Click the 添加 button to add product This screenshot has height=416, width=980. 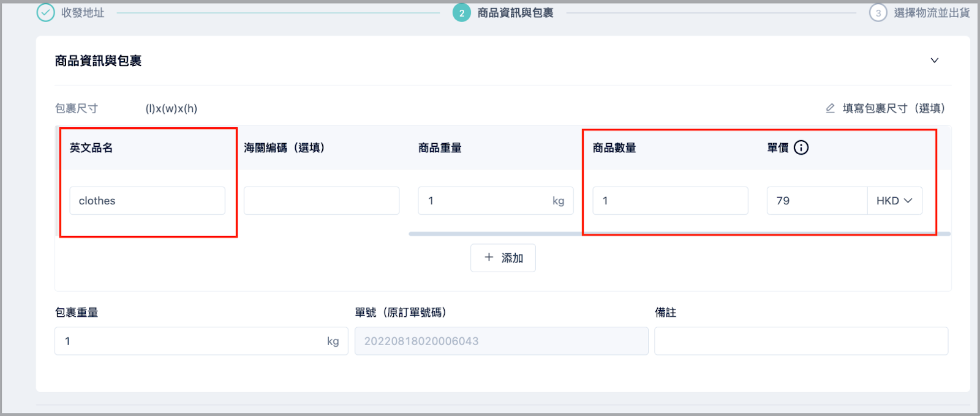(503, 258)
